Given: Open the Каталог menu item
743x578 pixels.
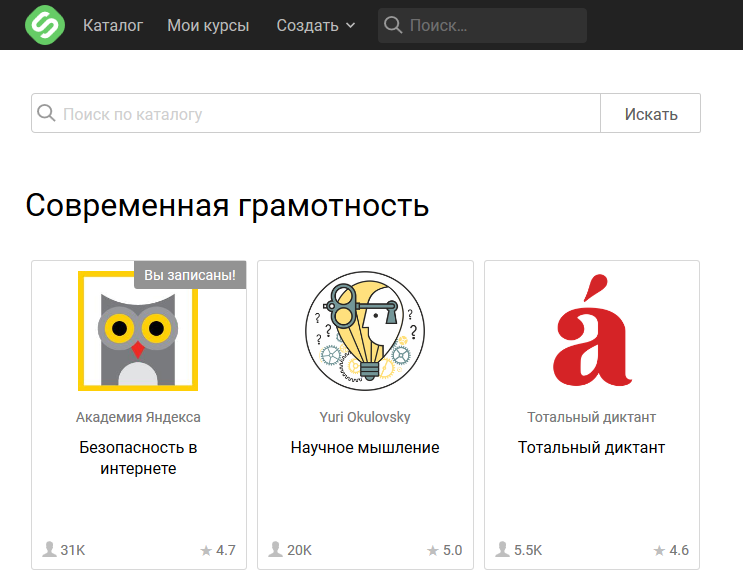Looking at the screenshot, I should [113, 25].
